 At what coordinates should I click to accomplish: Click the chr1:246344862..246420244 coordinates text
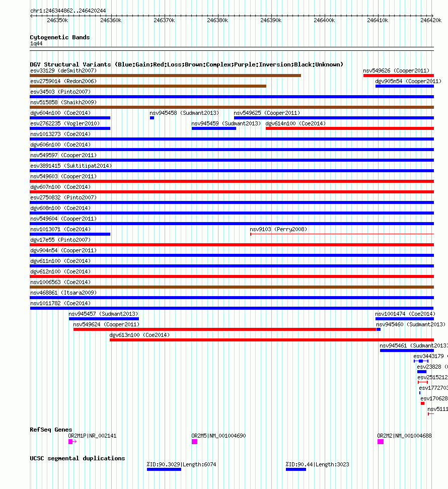(68, 11)
